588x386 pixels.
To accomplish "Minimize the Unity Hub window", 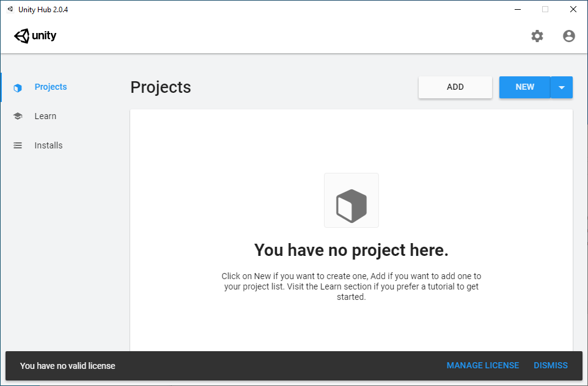I will click(516, 9).
